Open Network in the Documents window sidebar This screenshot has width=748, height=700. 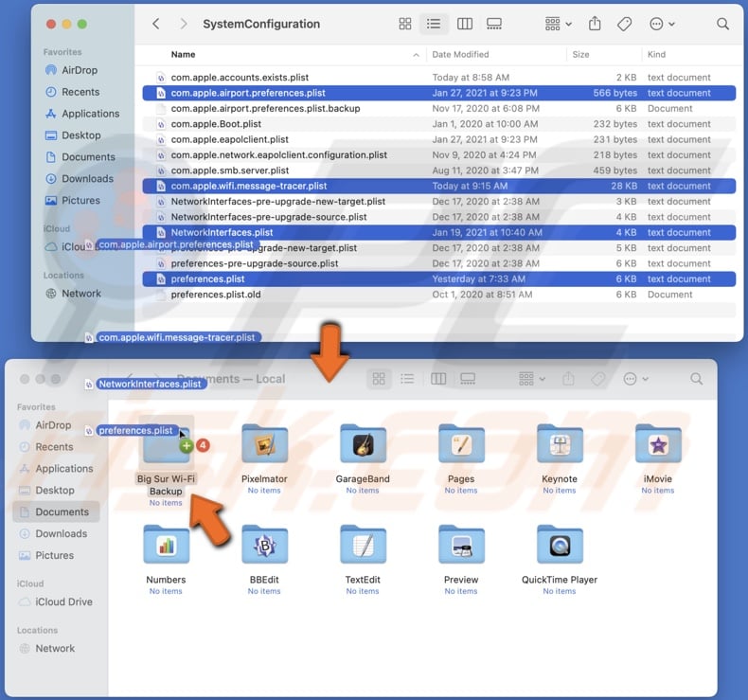(46, 649)
